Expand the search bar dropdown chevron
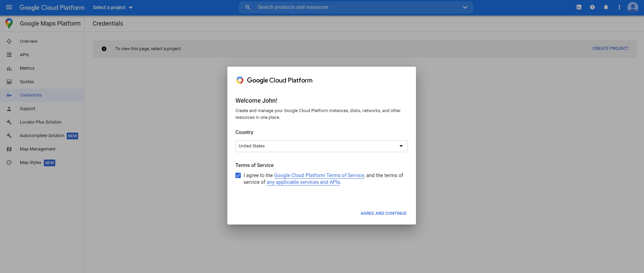Image resolution: width=644 pixels, height=273 pixels. 465,7
